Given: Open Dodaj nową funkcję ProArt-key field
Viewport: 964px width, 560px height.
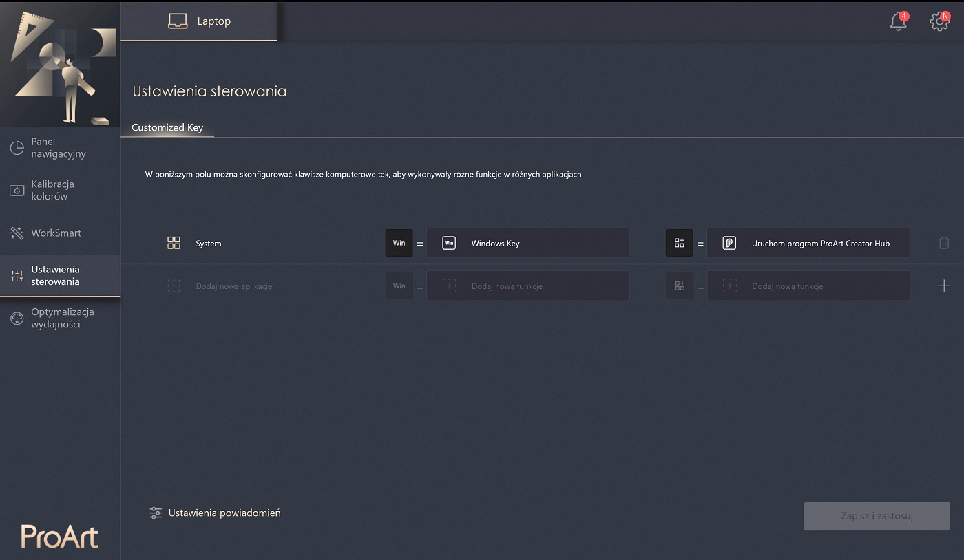Looking at the screenshot, I should pyautogui.click(x=808, y=286).
